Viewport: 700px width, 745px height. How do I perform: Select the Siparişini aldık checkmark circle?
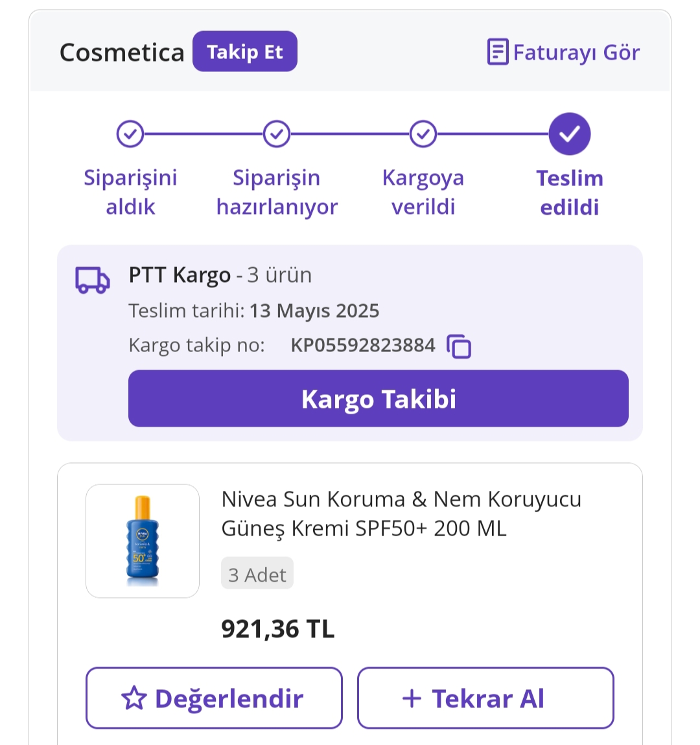(x=130, y=134)
